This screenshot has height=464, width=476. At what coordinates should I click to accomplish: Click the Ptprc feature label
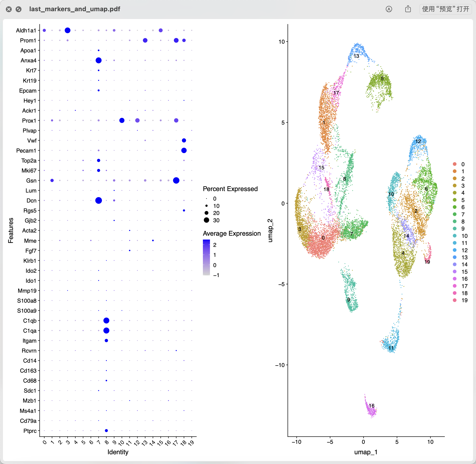[30, 431]
